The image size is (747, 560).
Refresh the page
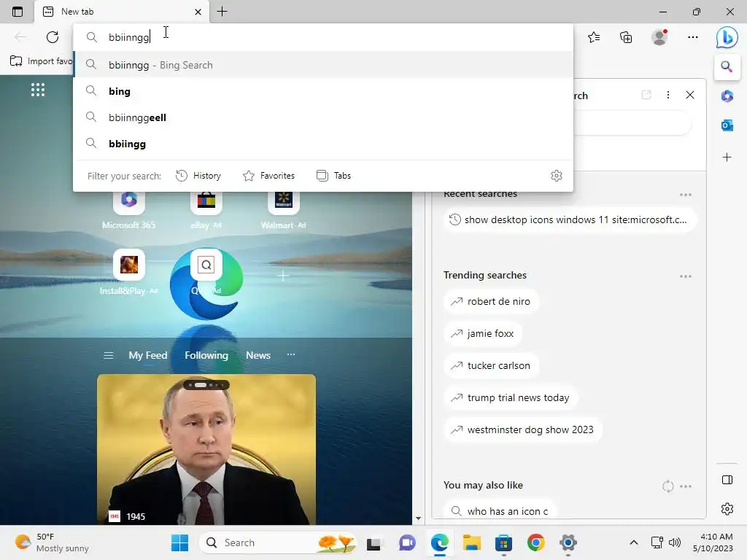53,36
